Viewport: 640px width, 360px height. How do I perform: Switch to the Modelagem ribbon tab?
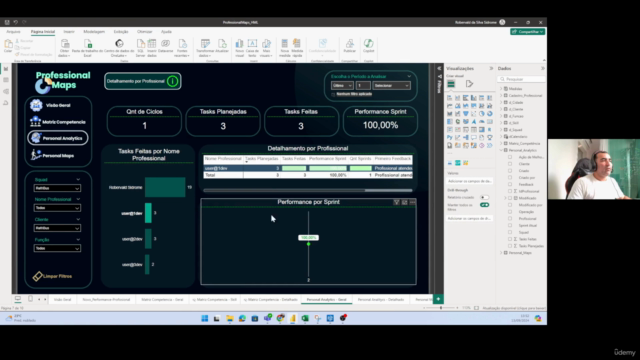click(94, 31)
